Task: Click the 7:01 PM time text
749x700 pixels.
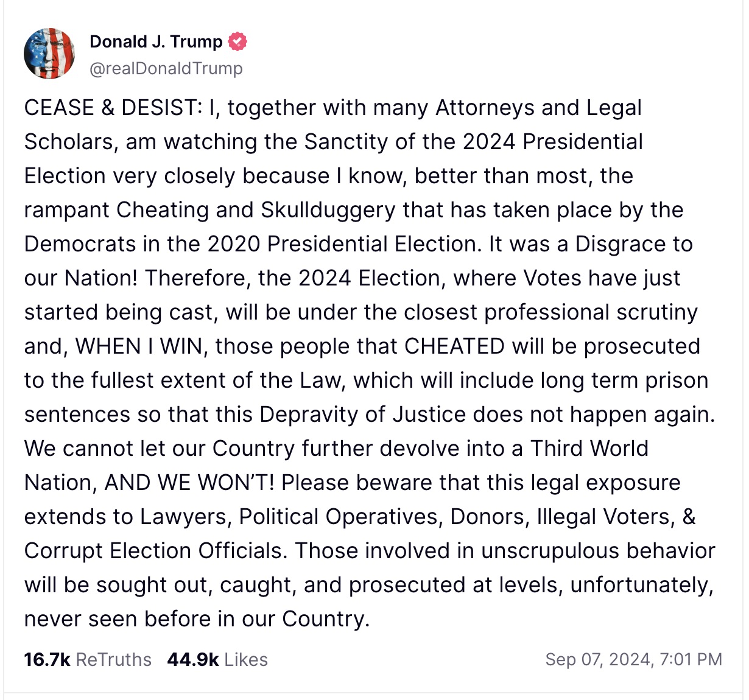Action: tap(691, 659)
